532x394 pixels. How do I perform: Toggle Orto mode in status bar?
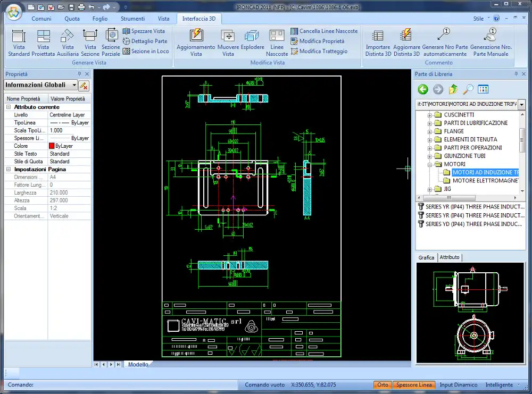pos(383,385)
